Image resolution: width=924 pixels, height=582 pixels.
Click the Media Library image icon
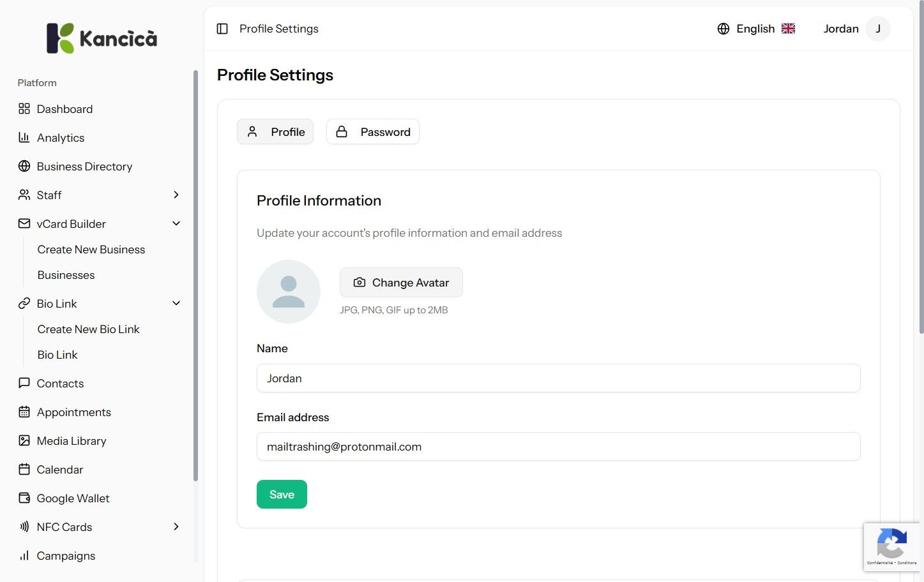tap(24, 441)
